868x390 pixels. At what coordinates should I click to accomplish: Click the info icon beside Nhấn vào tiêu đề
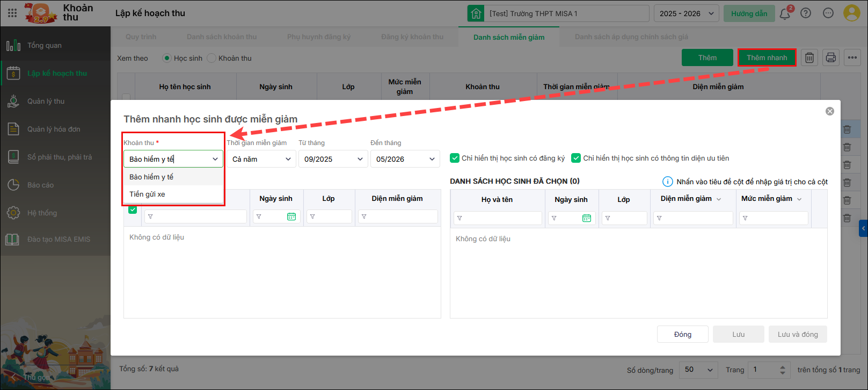point(667,182)
